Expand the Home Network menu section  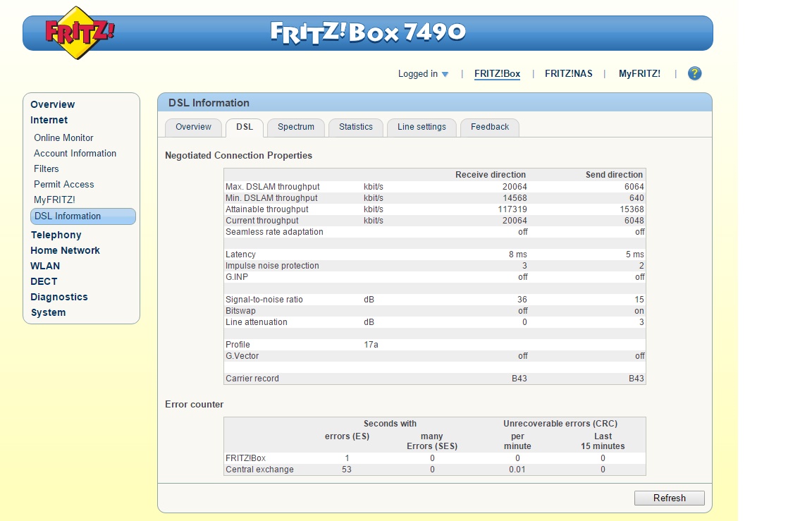[65, 250]
